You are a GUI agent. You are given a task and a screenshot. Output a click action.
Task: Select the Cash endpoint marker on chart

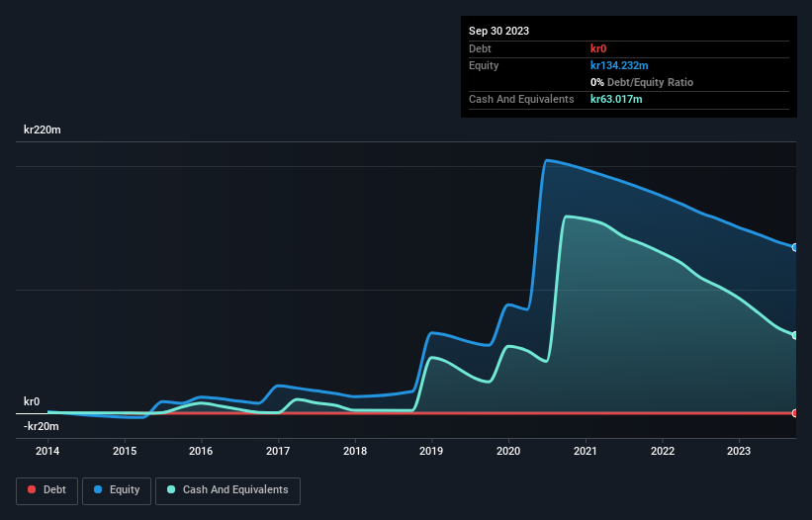click(795, 336)
